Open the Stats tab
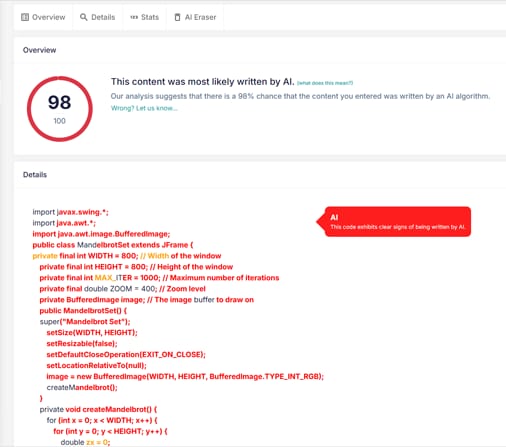Screen dimensions: 506x447 coord(145,17)
